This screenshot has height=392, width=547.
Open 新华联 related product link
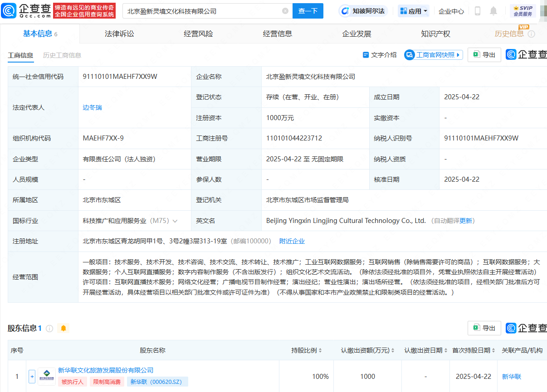click(x=512, y=377)
